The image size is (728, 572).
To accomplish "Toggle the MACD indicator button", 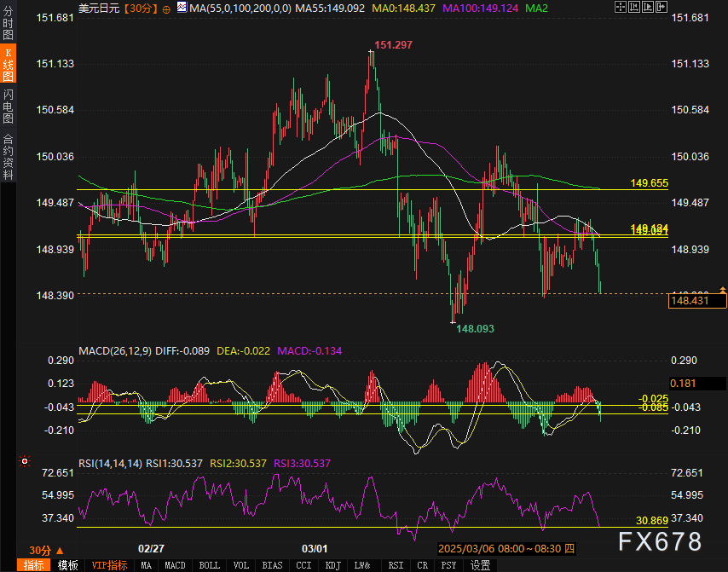I will pos(175,565).
